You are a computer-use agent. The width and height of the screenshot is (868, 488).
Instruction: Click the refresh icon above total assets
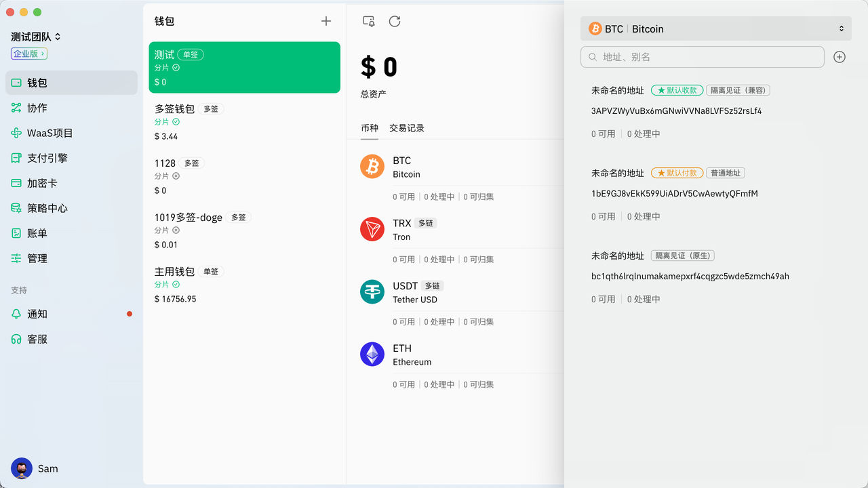395,21
